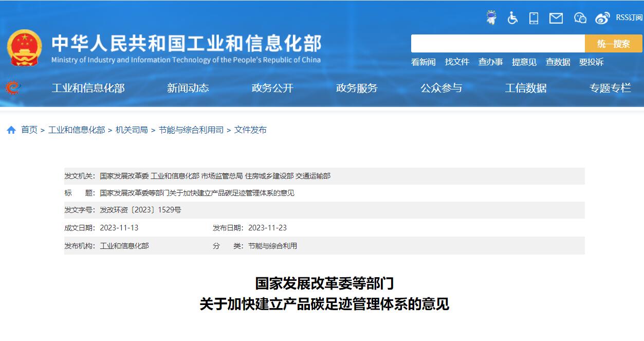The height and width of the screenshot is (341, 644).
Task: Click the WeChat icon in header
Action: [580, 18]
